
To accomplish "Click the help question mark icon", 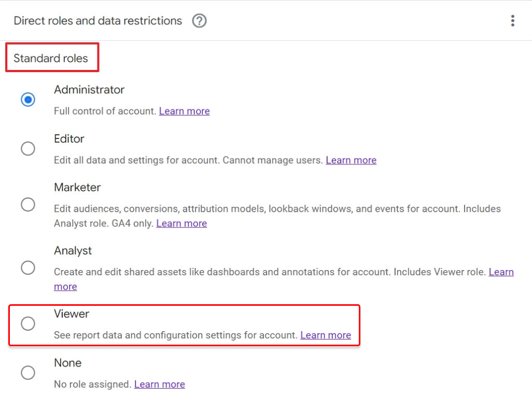I will coord(199,21).
